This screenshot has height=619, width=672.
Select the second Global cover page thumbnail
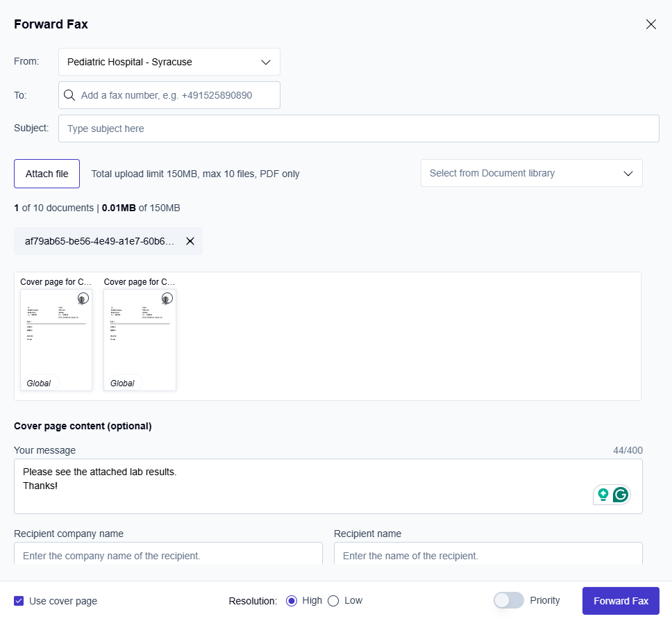point(140,340)
